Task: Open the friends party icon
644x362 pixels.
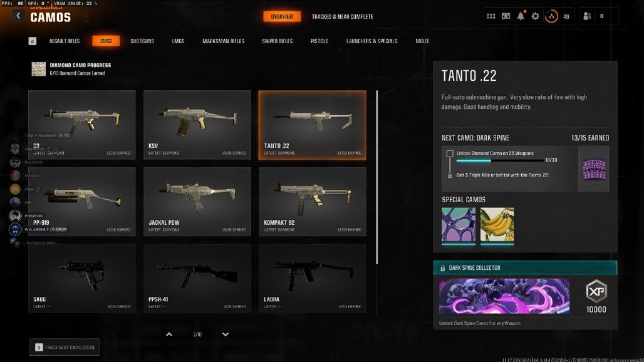Action: click(588, 16)
